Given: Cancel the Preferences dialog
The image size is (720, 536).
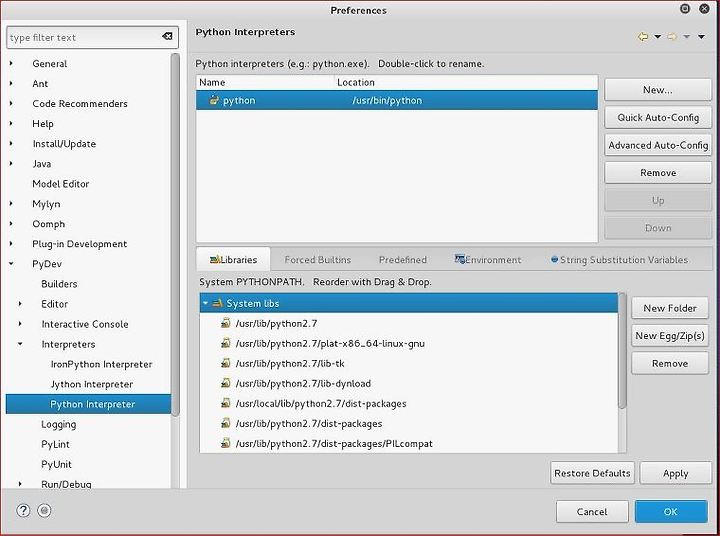Looking at the screenshot, I should click(591, 512).
